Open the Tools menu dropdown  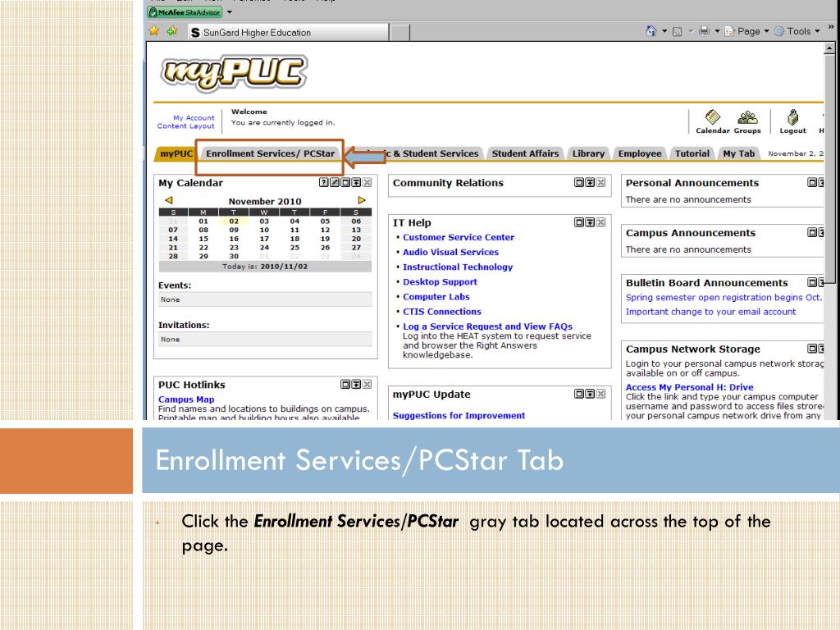point(797,31)
